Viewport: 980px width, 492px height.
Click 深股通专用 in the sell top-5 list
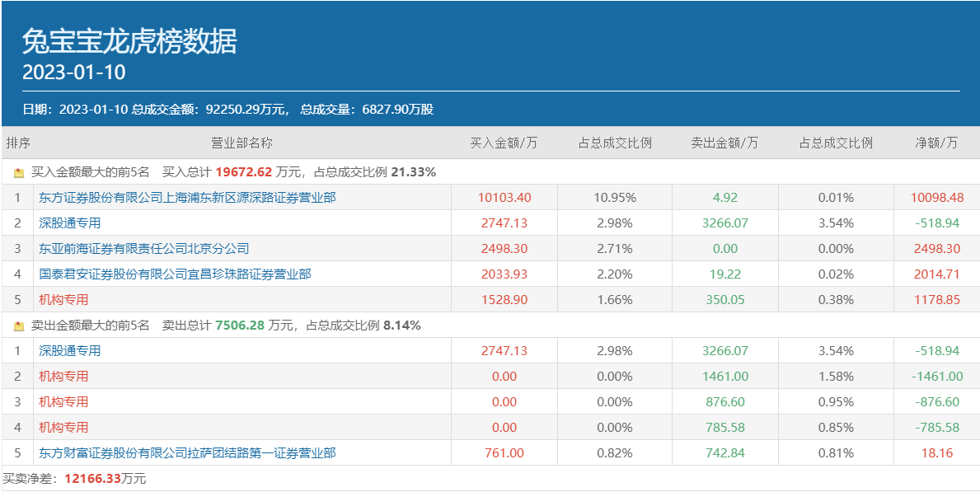[x=69, y=351]
